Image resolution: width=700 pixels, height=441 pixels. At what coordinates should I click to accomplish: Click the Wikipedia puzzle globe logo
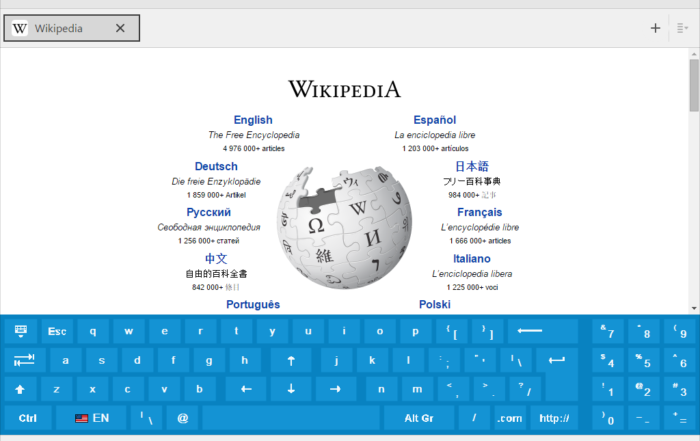[x=344, y=228]
